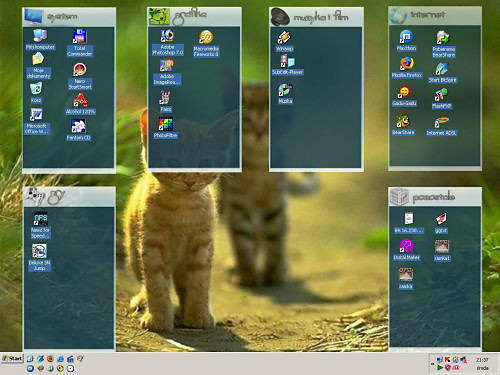500x375 pixels.
Task: Click the taskbar clock showing 21:37
Action: click(x=482, y=360)
